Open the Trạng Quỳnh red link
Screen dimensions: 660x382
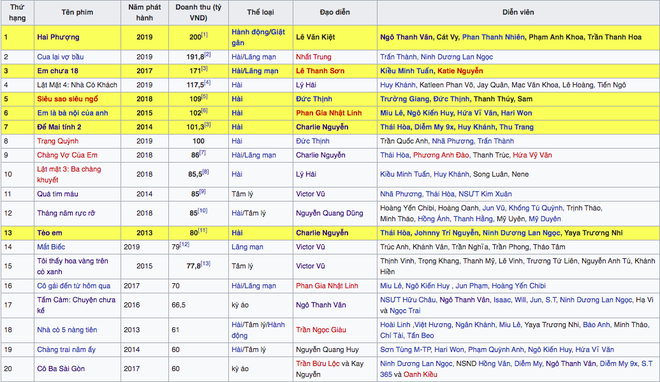click(58, 141)
